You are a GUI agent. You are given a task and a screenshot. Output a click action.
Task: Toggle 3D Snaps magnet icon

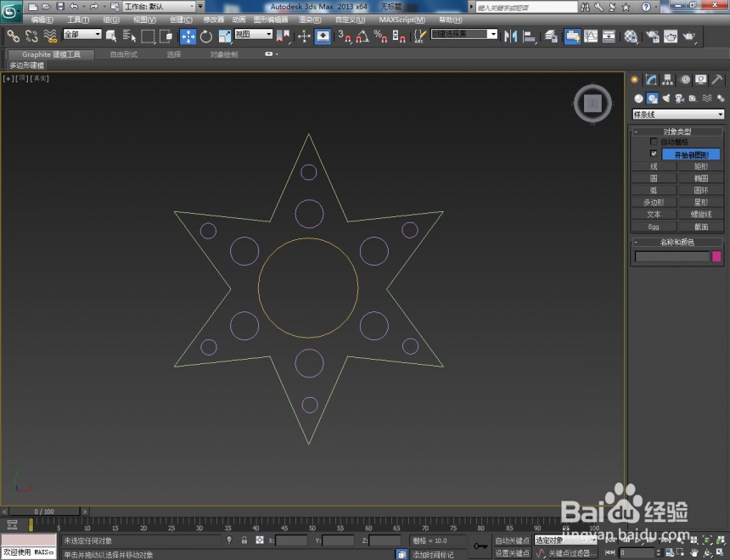pyautogui.click(x=344, y=36)
